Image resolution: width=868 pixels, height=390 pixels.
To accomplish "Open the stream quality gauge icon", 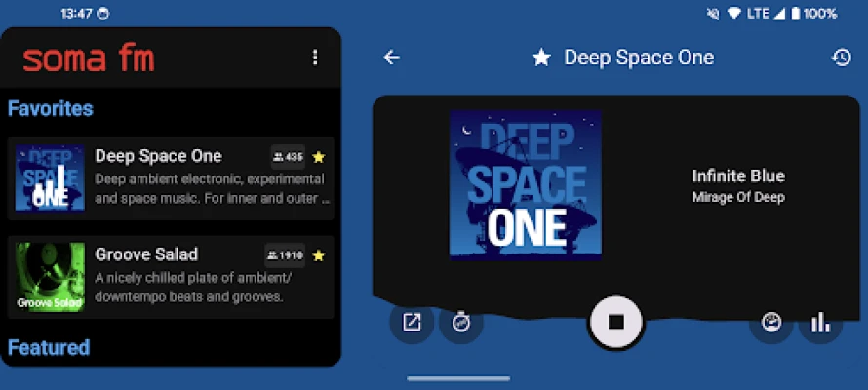I will [771, 322].
